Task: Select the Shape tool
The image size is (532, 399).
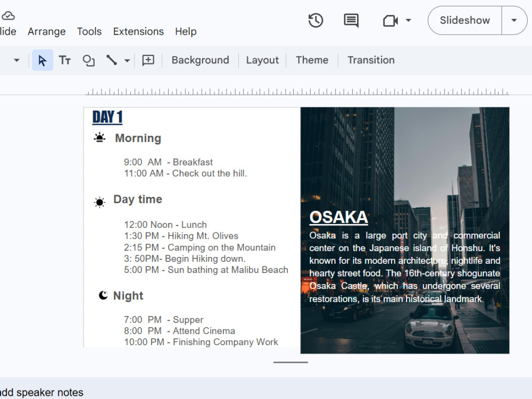Action: pyautogui.click(x=88, y=61)
